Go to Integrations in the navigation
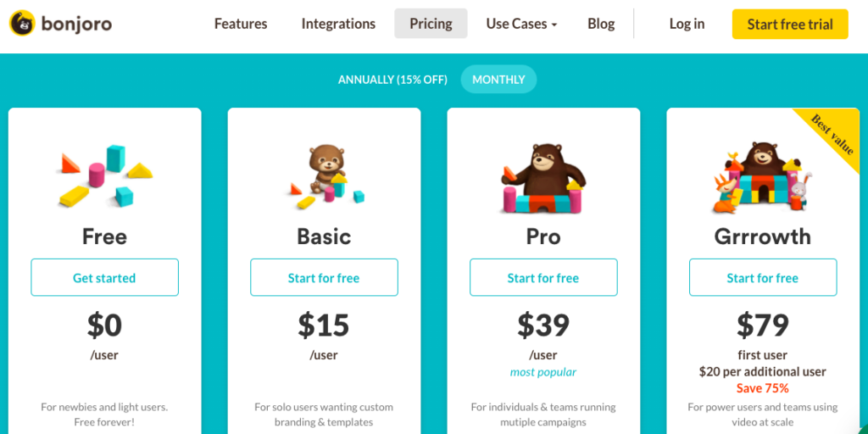Screen dimensions: 868x434 point(338,24)
